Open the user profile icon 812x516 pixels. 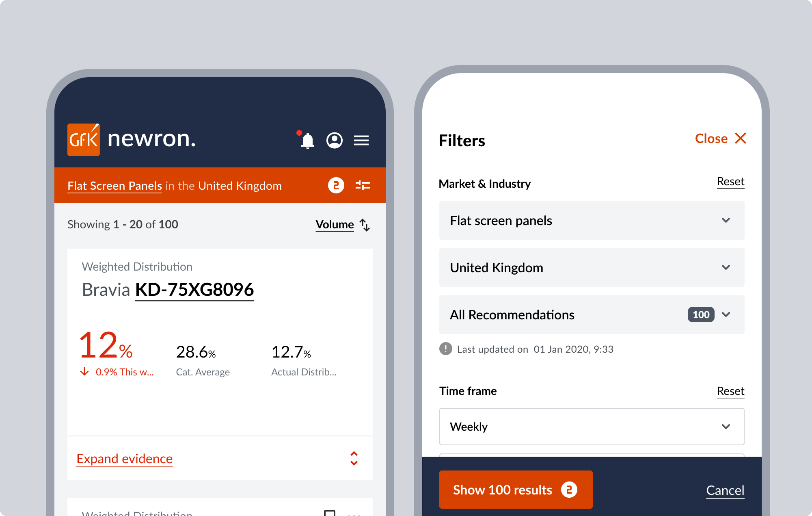pyautogui.click(x=335, y=141)
